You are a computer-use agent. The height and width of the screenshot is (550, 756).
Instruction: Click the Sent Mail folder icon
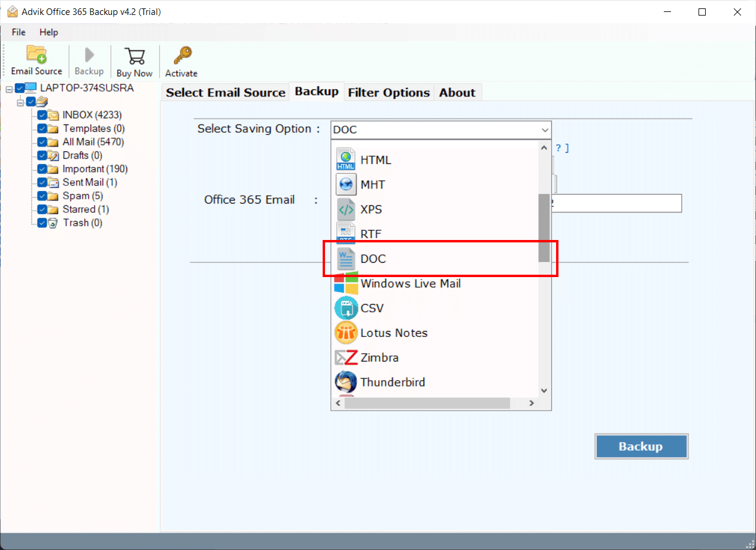click(54, 183)
